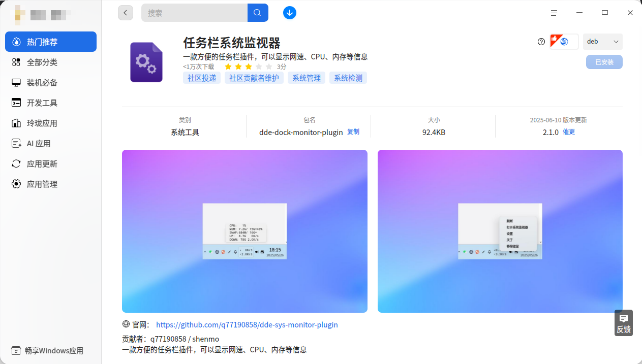The height and width of the screenshot is (364, 642).
Task: Open 全部分类 category page
Action: click(x=51, y=62)
